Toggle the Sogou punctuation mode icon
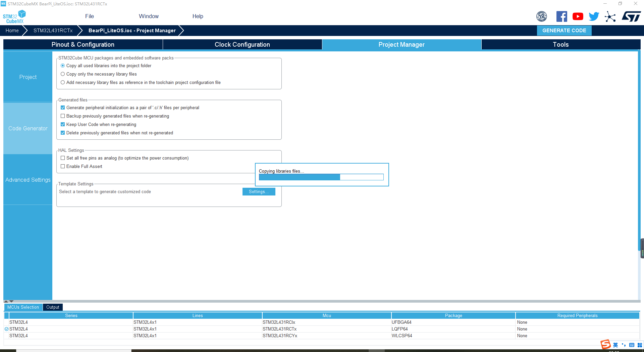This screenshot has width=644, height=352. click(624, 345)
